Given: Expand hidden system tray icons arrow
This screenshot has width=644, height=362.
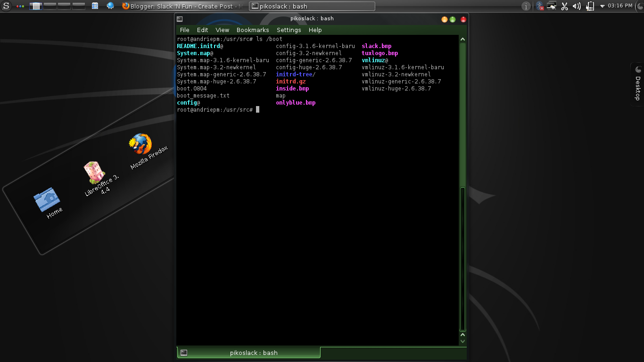Looking at the screenshot, I should (x=602, y=7).
